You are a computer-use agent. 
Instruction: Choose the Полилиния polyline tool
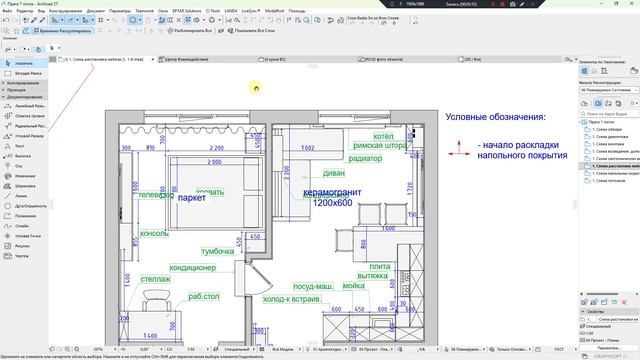point(24,216)
